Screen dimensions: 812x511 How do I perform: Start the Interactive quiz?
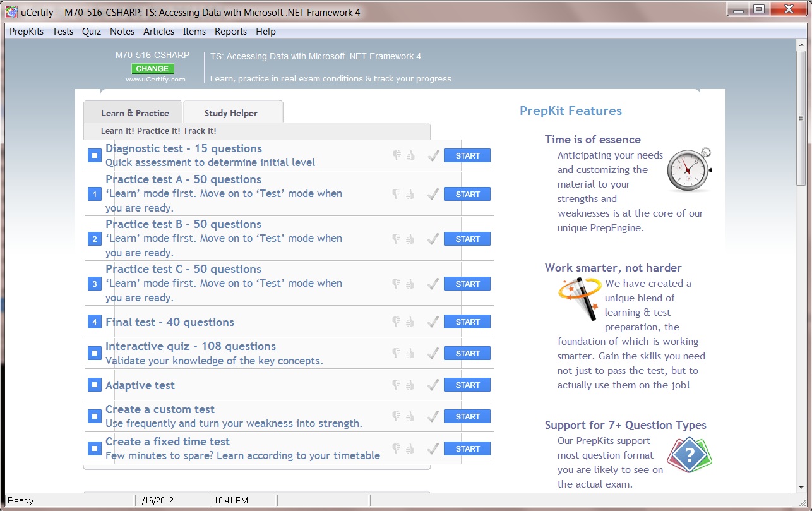tap(467, 353)
